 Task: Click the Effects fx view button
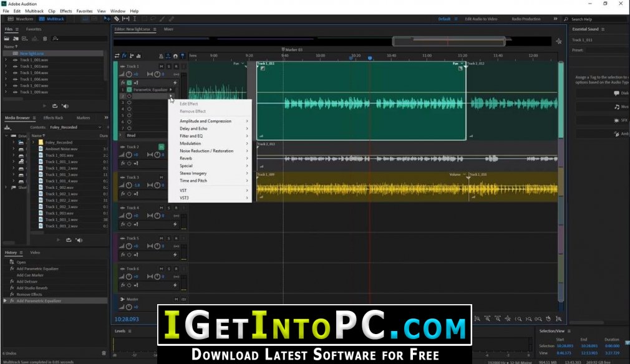point(124,55)
